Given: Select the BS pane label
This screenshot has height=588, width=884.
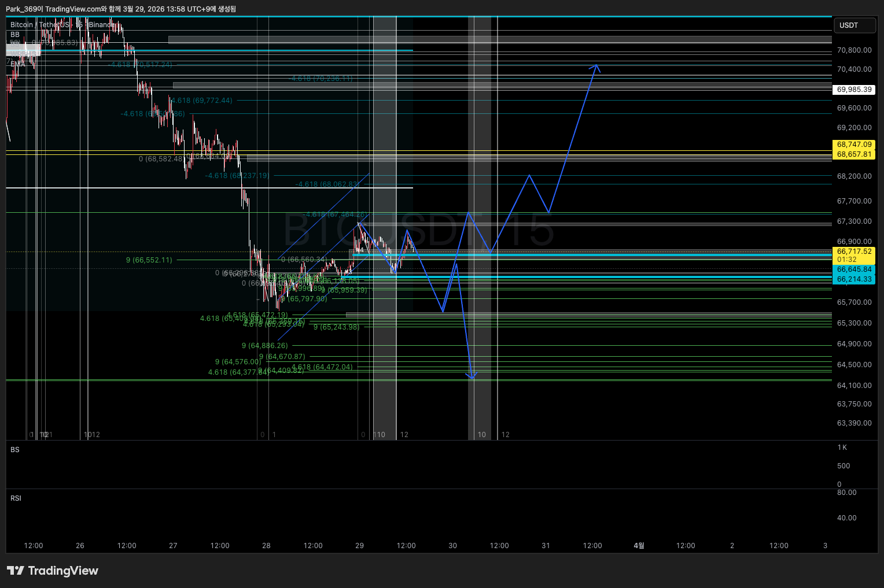Looking at the screenshot, I should (15, 450).
